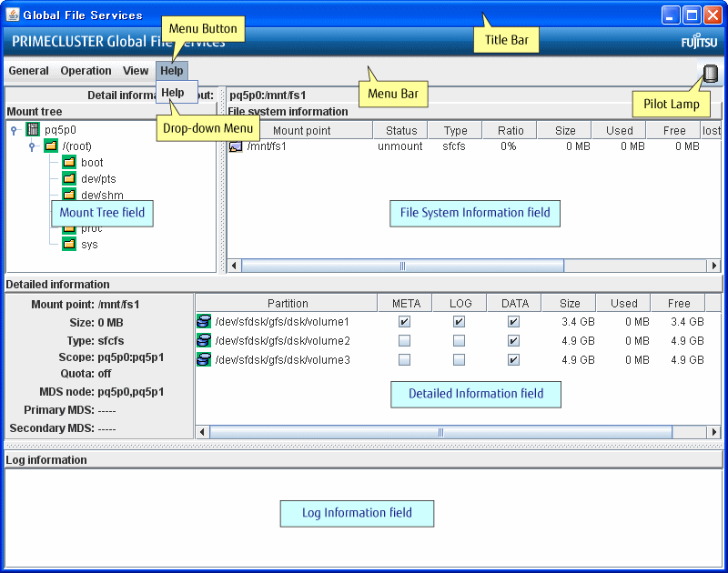The height and width of the screenshot is (573, 728).
Task: Click the Type column header
Action: 455,130
